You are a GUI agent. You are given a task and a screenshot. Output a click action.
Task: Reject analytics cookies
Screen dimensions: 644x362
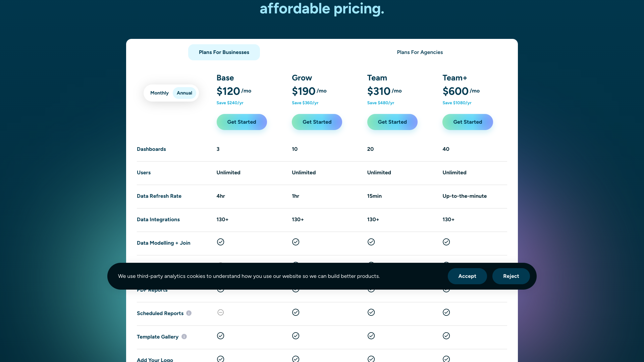pos(511,276)
